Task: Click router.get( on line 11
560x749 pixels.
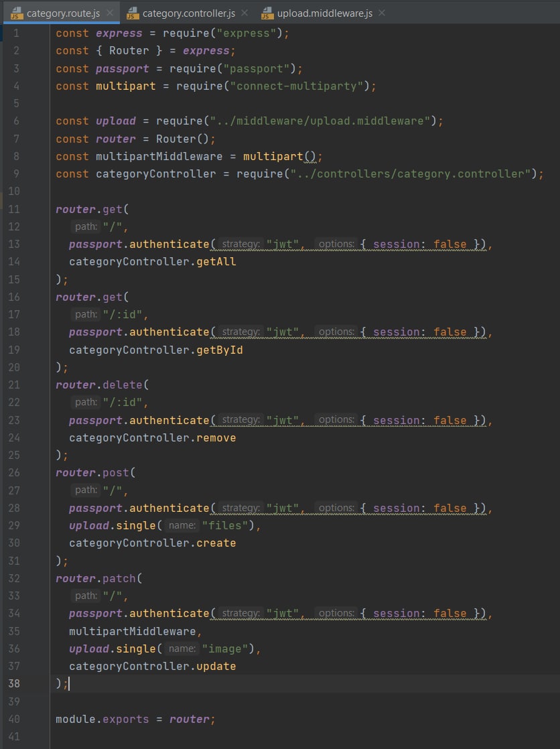Action: pyautogui.click(x=92, y=209)
